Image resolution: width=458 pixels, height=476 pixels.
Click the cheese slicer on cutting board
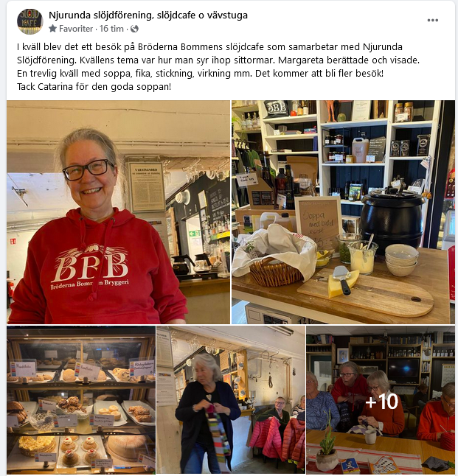pyautogui.click(x=342, y=280)
